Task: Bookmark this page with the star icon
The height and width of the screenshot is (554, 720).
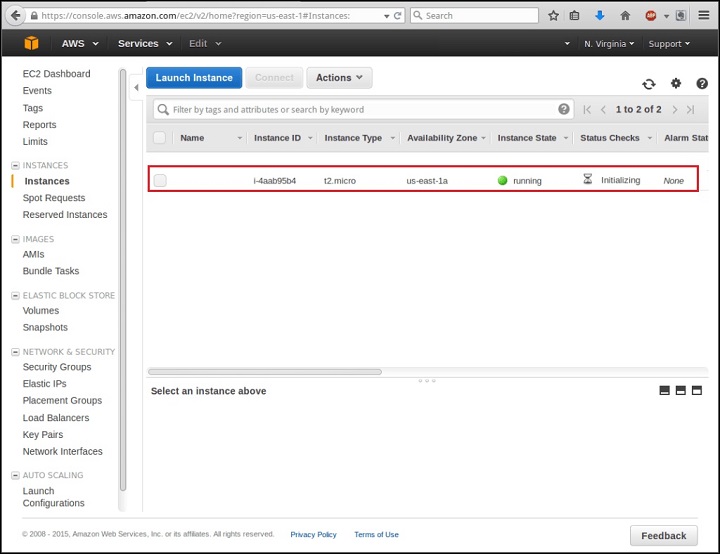Action: coord(553,16)
